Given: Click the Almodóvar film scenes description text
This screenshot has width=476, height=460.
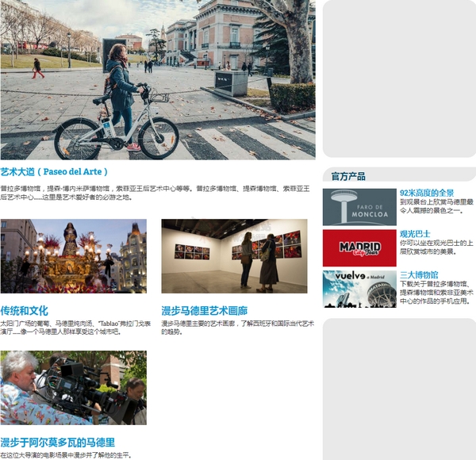Looking at the screenshot, I should click(x=66, y=455).
